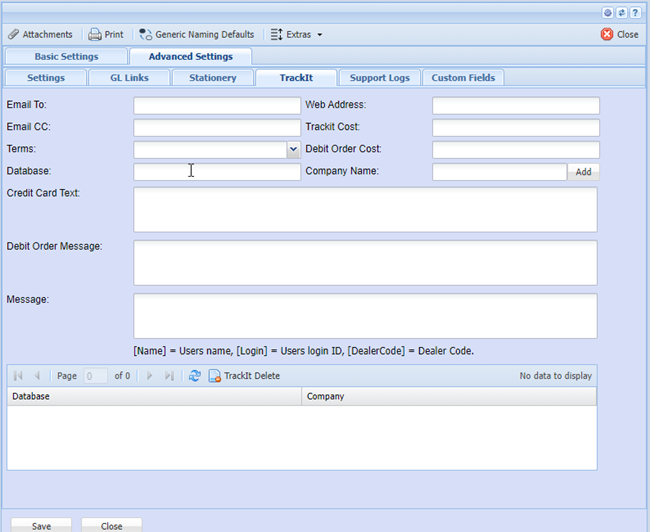This screenshot has width=650, height=532.
Task: Expand the Extras dropdown menu
Action: pyautogui.click(x=297, y=34)
